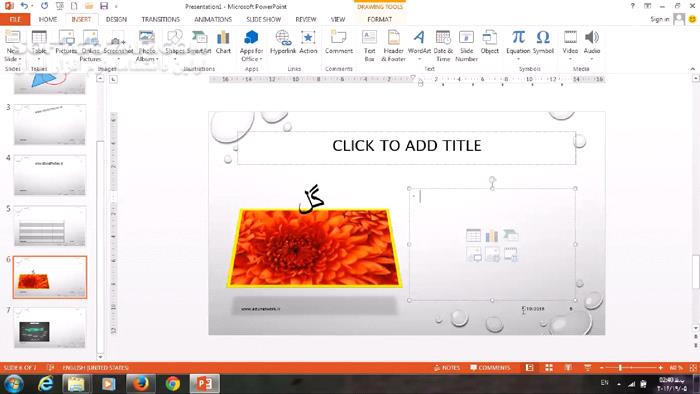
Task: Click the title placeholder text
Action: 407,145
